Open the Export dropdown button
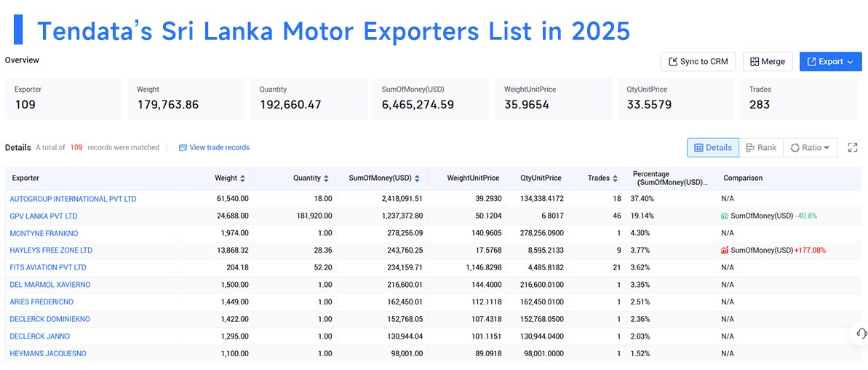 pos(830,61)
